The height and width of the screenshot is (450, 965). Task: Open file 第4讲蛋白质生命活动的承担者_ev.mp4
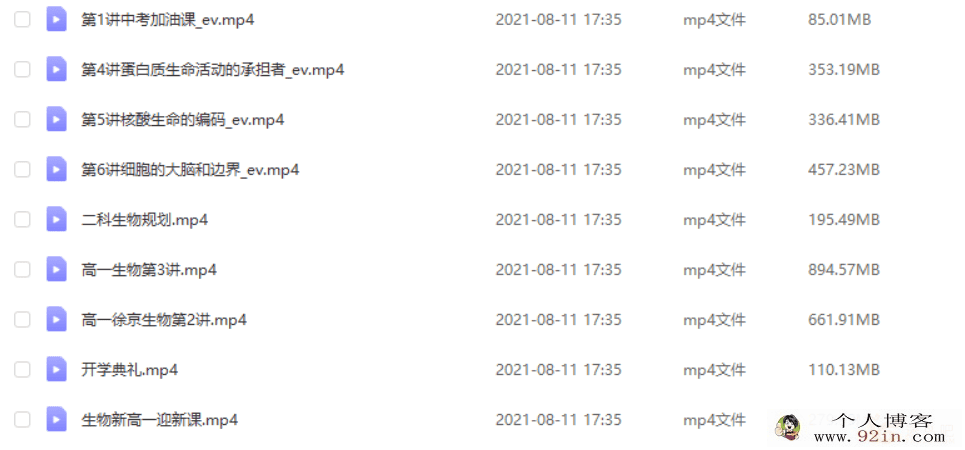(x=212, y=70)
